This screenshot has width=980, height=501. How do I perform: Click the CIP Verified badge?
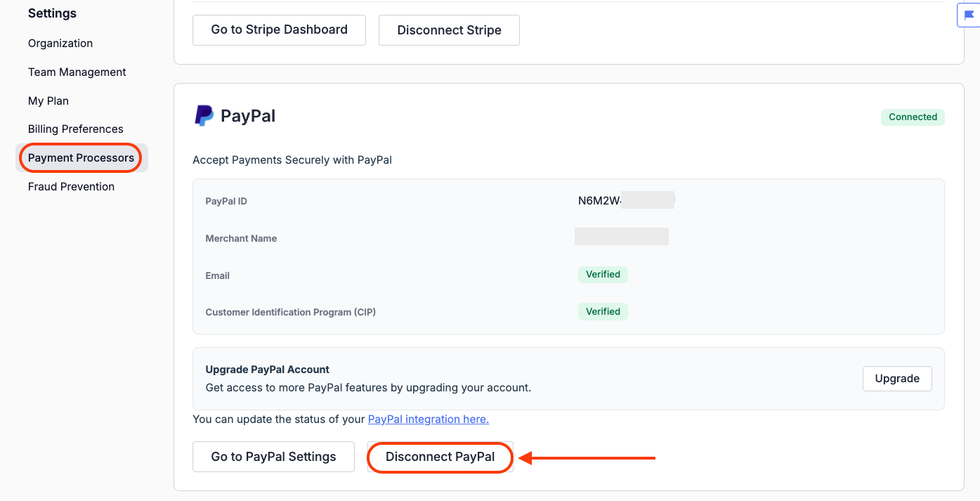click(603, 312)
